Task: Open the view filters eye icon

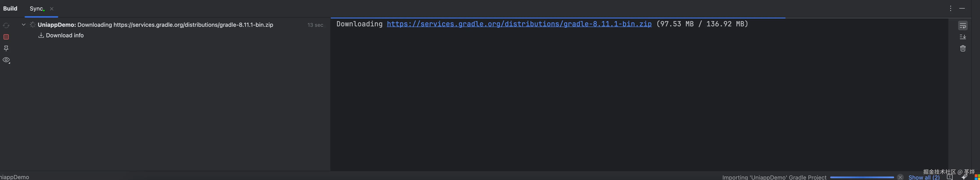Action: (6, 60)
